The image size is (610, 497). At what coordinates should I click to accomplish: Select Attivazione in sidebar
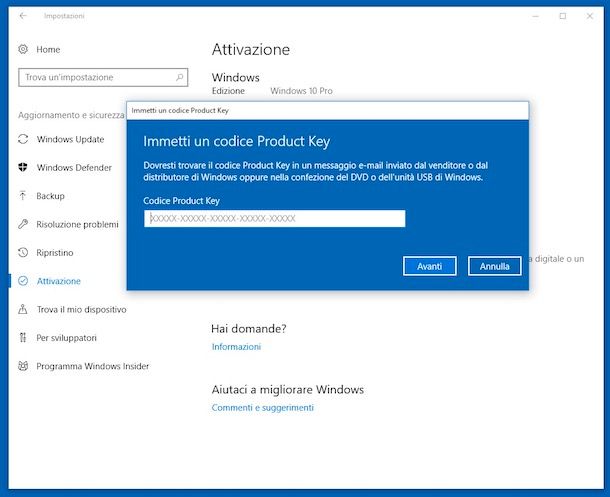tap(58, 281)
